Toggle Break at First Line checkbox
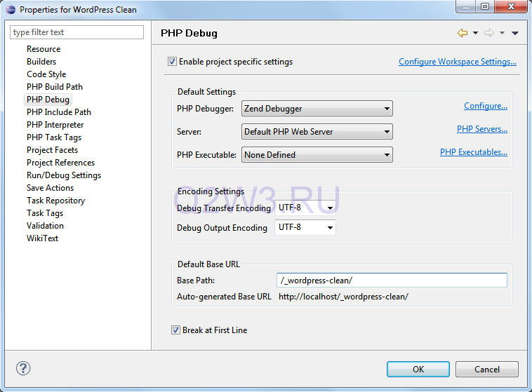532x392 pixels. pos(175,330)
